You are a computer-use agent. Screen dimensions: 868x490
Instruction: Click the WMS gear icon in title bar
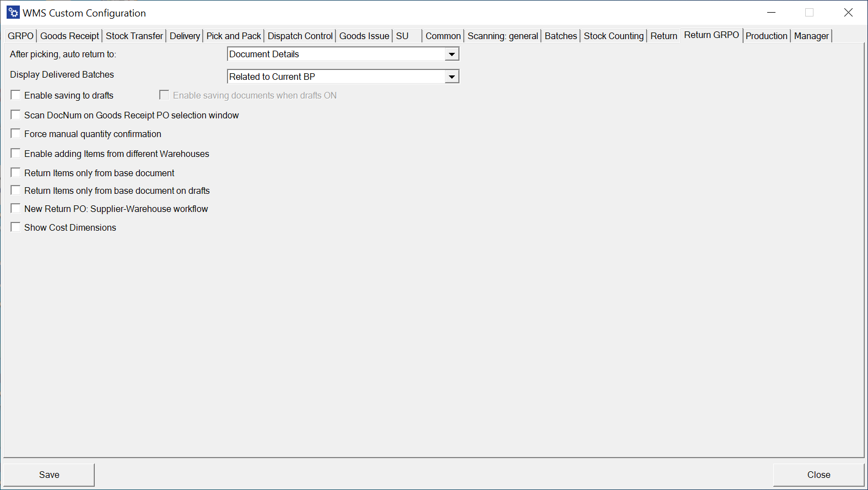tap(13, 13)
